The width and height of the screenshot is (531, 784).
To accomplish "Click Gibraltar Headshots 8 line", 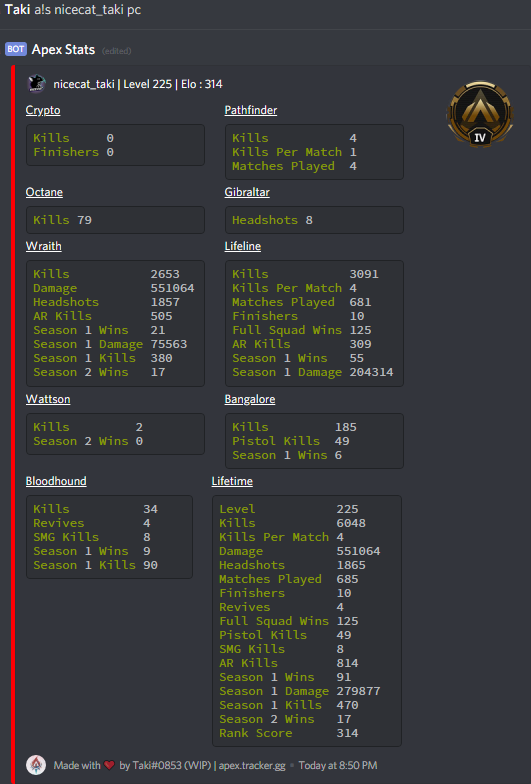I will 272,220.
